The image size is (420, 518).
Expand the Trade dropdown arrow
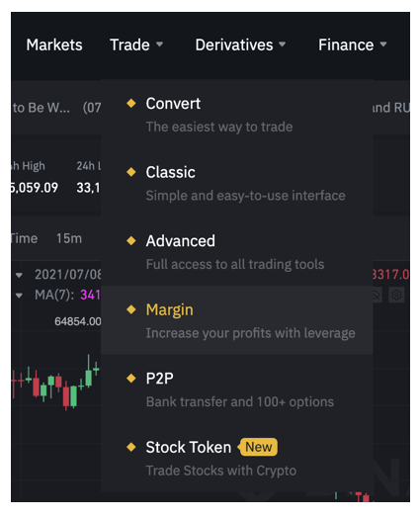[x=159, y=44]
